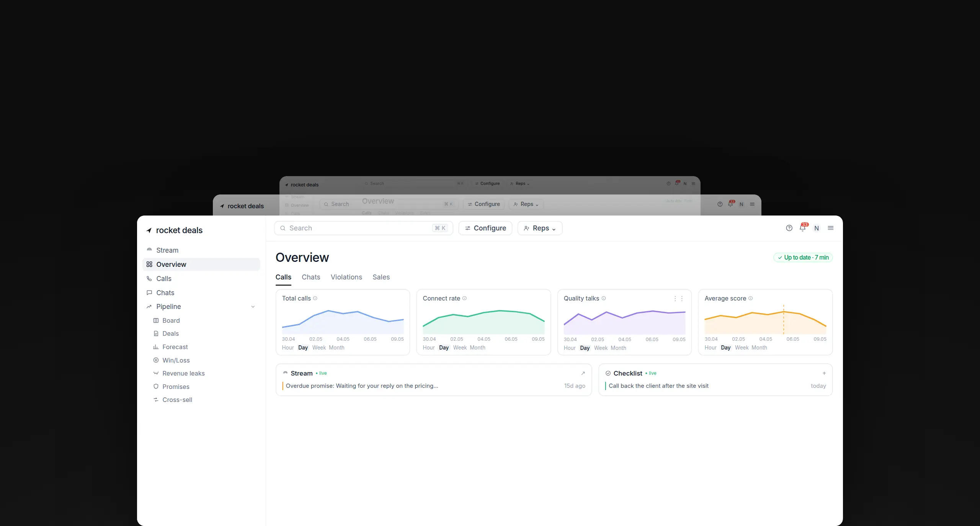Click Configure in the middle background window
This screenshot has width=980, height=526.
(x=484, y=204)
